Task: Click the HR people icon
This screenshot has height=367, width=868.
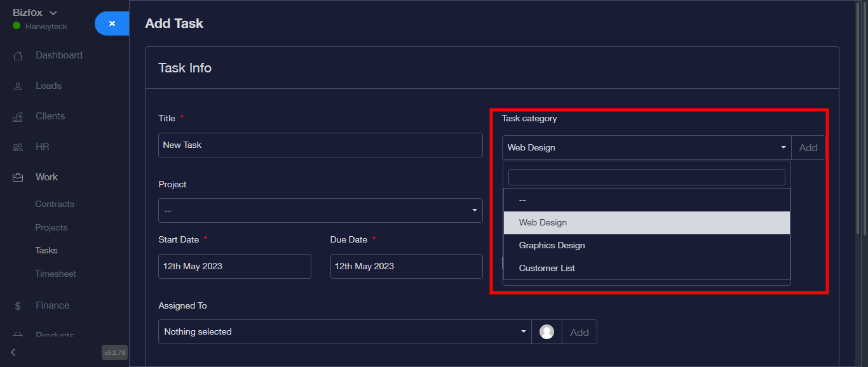Action: (x=18, y=147)
